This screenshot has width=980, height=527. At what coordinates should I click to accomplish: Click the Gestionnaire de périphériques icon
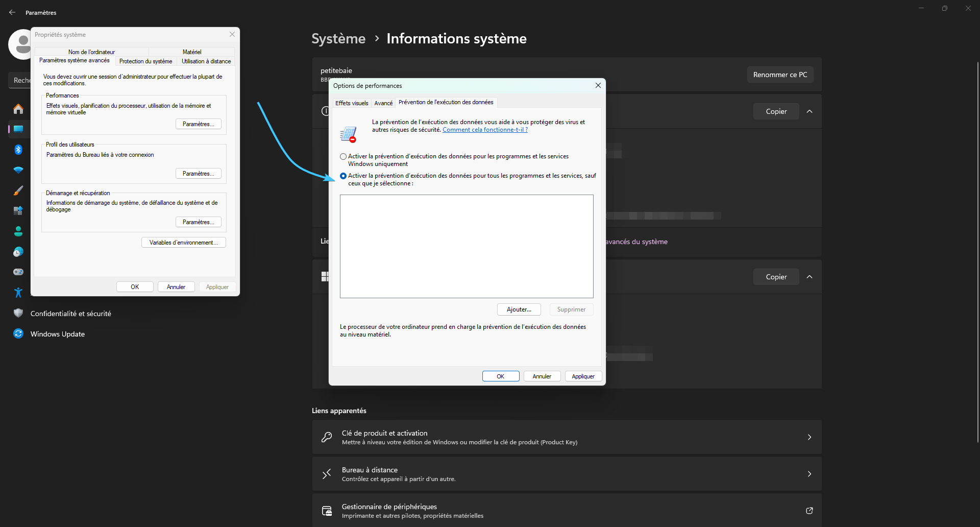coord(327,511)
